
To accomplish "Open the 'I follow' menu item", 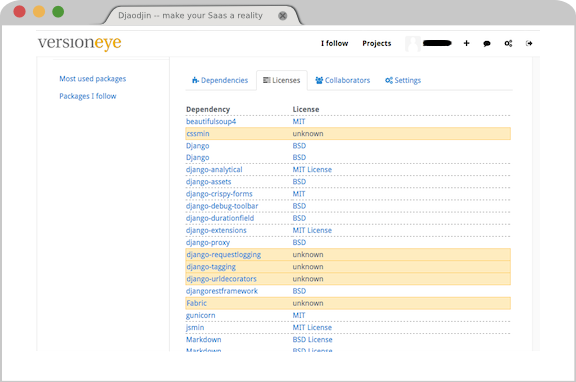I will point(334,43).
